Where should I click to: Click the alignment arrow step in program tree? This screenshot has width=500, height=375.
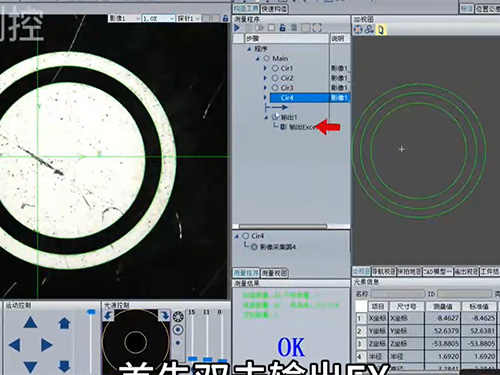(276, 107)
